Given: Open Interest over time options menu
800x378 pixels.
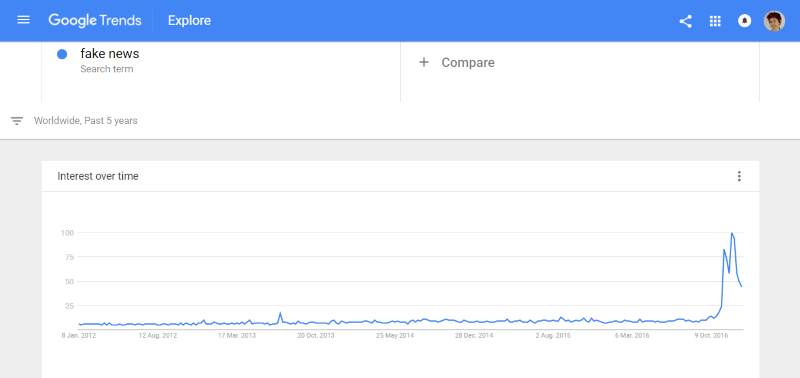Looking at the screenshot, I should pyautogui.click(x=739, y=177).
